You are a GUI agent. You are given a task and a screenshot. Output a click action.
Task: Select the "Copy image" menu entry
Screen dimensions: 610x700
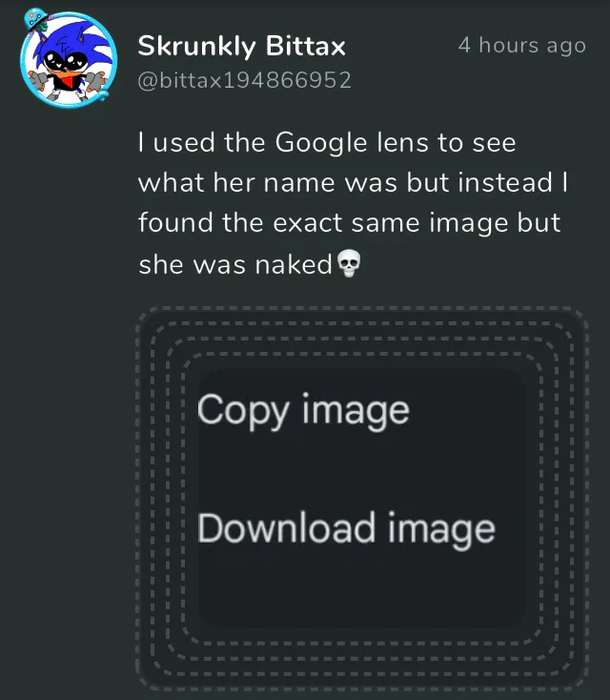(303, 411)
